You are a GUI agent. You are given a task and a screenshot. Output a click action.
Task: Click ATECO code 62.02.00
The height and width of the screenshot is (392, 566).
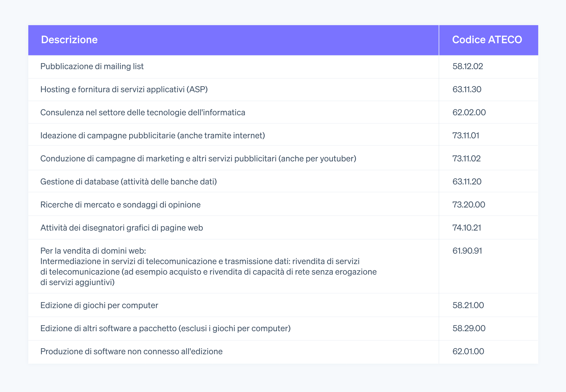click(x=469, y=112)
